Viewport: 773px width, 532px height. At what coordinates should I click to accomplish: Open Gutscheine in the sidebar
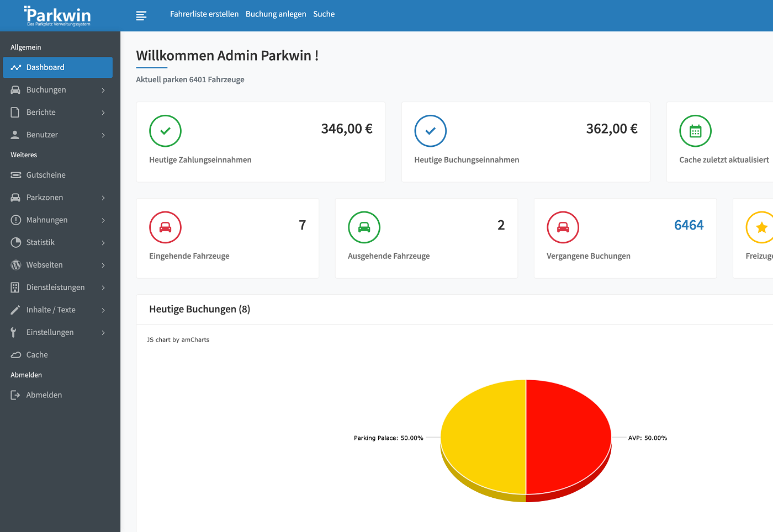tap(46, 175)
